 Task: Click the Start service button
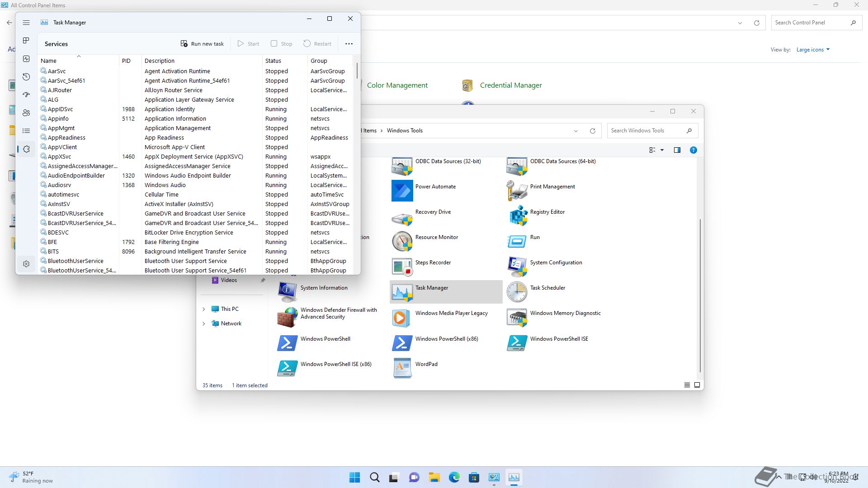click(x=248, y=44)
